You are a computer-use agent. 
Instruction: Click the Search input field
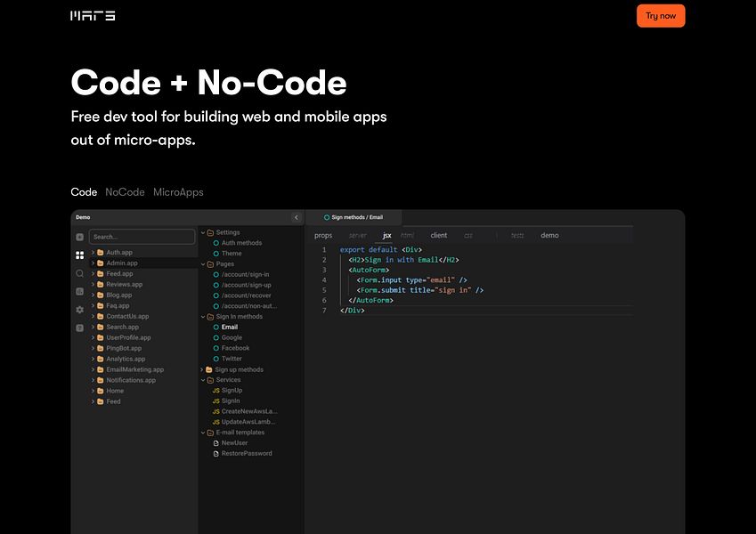[142, 237]
